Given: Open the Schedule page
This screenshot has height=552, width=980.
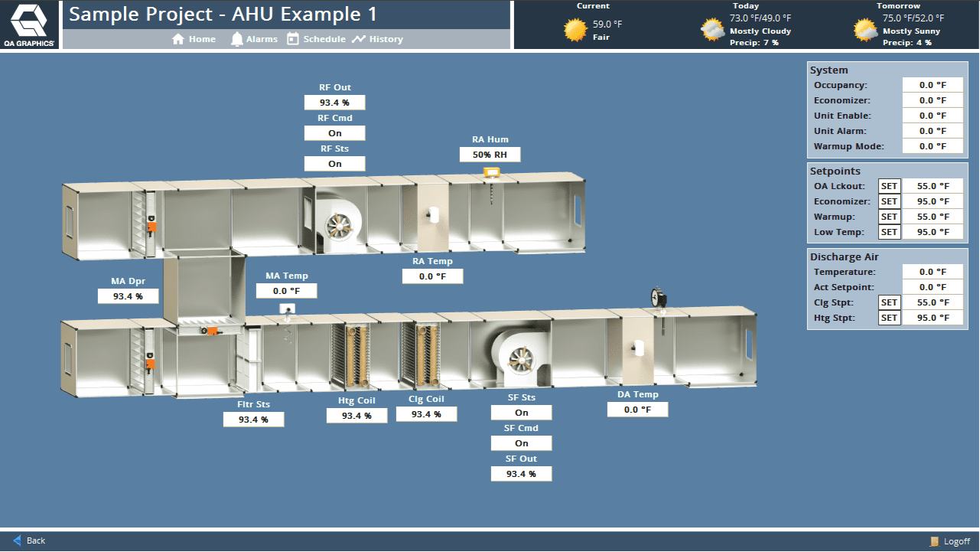Looking at the screenshot, I should pos(316,39).
